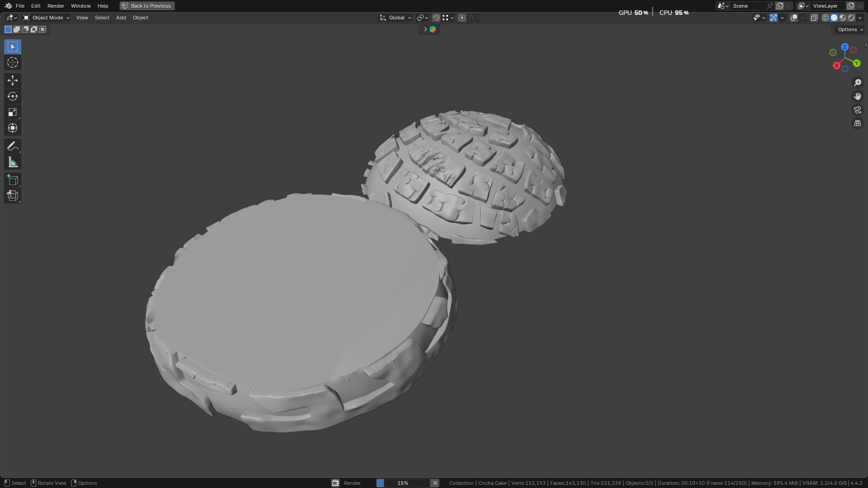Viewport: 868px width, 488px height.
Task: Open the Edit menu
Action: click(x=36, y=6)
